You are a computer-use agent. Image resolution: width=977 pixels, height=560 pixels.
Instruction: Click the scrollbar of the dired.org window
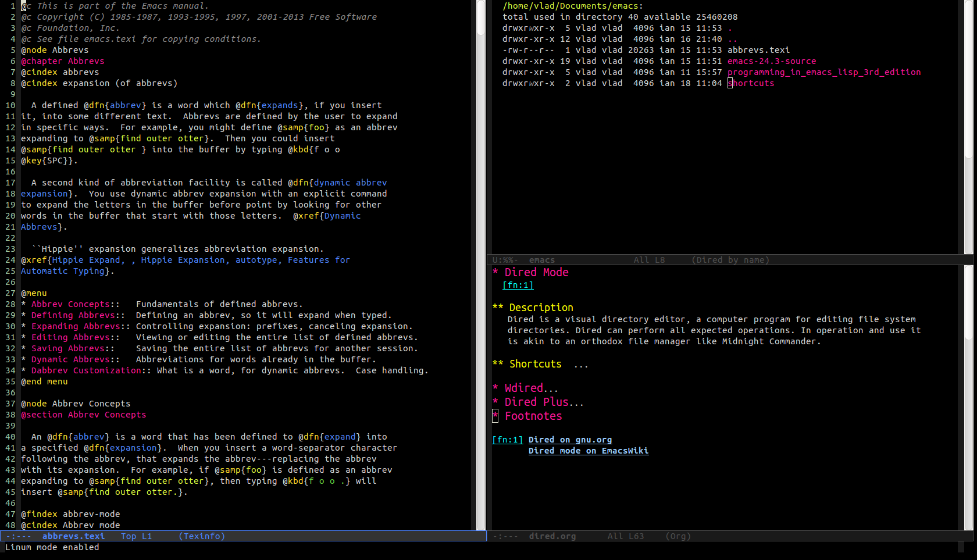pyautogui.click(x=969, y=398)
